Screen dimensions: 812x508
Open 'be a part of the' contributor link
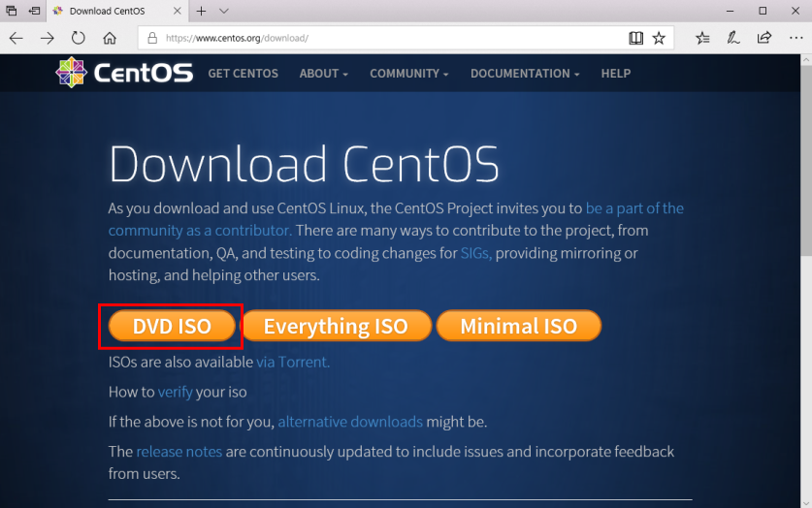[634, 208]
